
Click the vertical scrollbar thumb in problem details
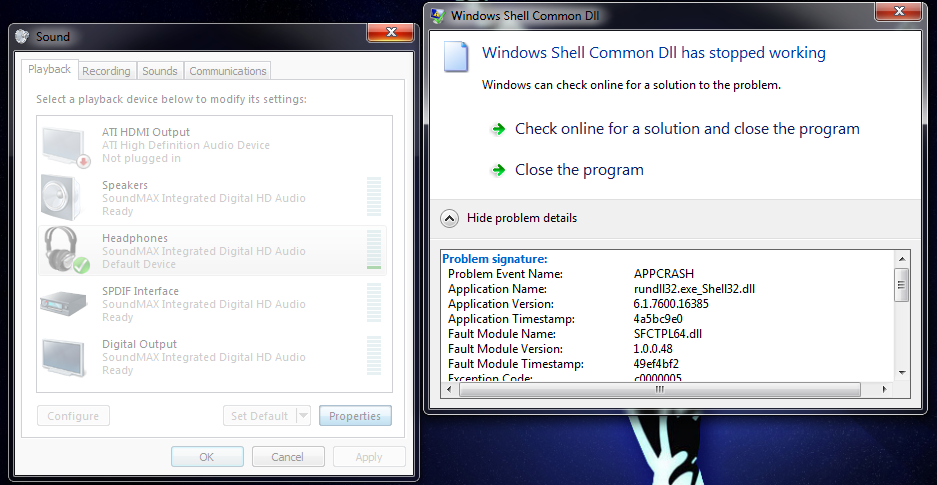click(902, 284)
